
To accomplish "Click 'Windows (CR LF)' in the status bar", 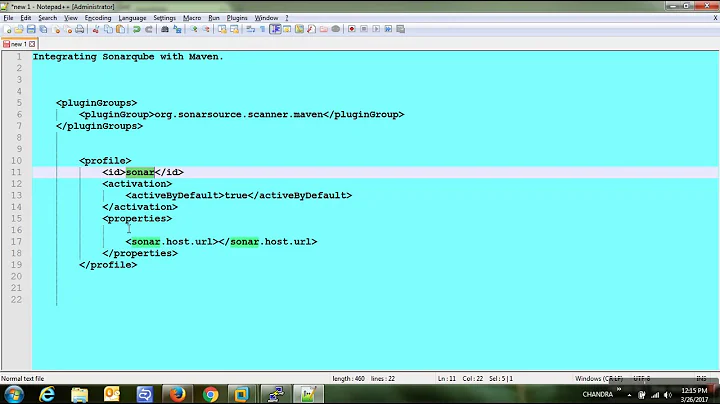I will pyautogui.click(x=599, y=379).
